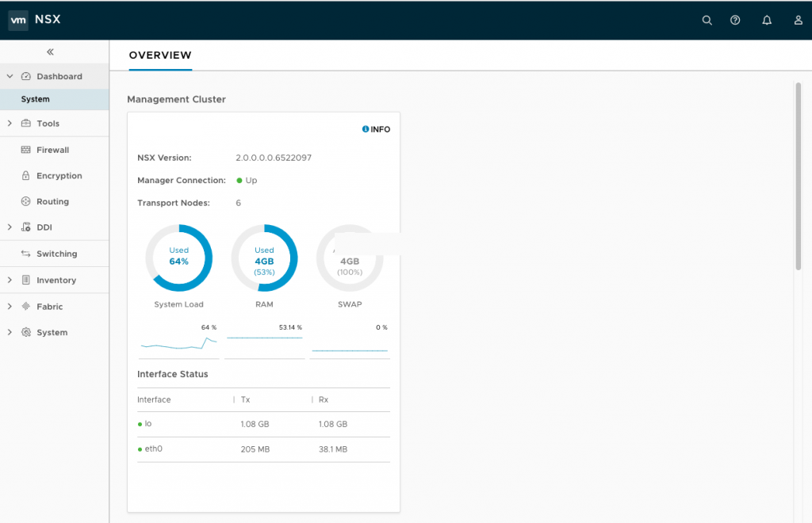Click the Tools toolbox icon
Viewport: 812px width, 523px height.
26,123
